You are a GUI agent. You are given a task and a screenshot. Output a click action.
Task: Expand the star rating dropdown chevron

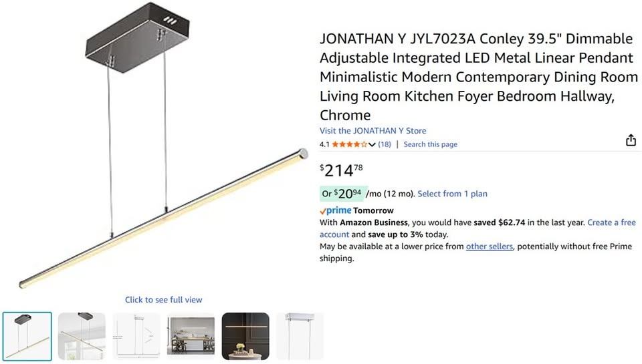372,144
